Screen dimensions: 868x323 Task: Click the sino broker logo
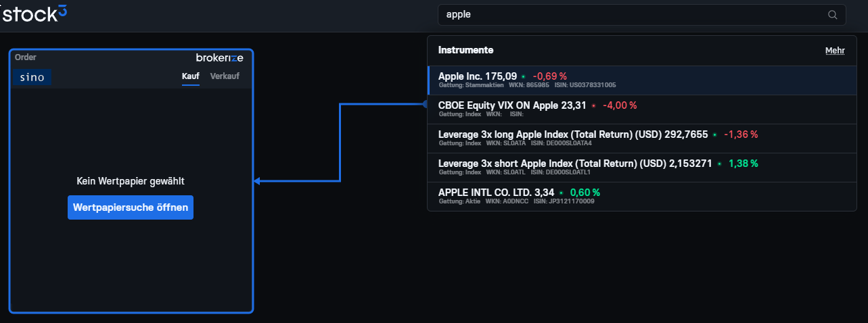(32, 77)
